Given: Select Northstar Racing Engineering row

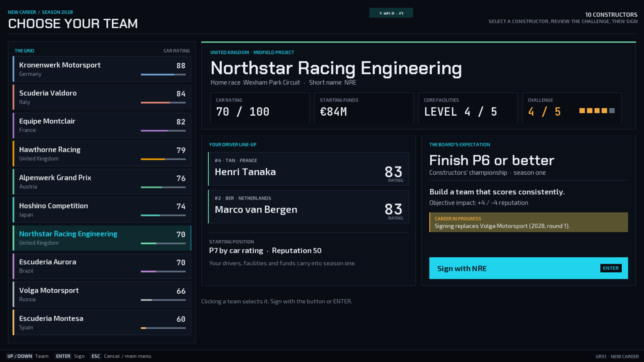Looking at the screenshot, I should click(x=102, y=238).
